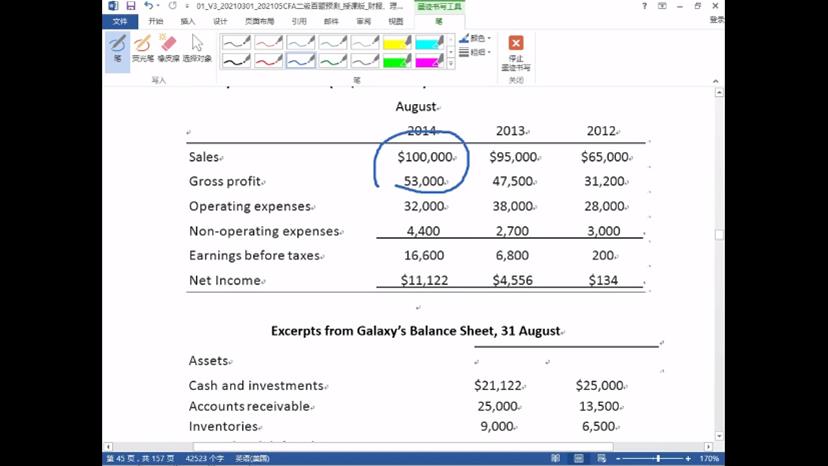Screen dimensions: 828x466
Task: Click the Save icon in quick access toolbar
Action: (131, 6)
